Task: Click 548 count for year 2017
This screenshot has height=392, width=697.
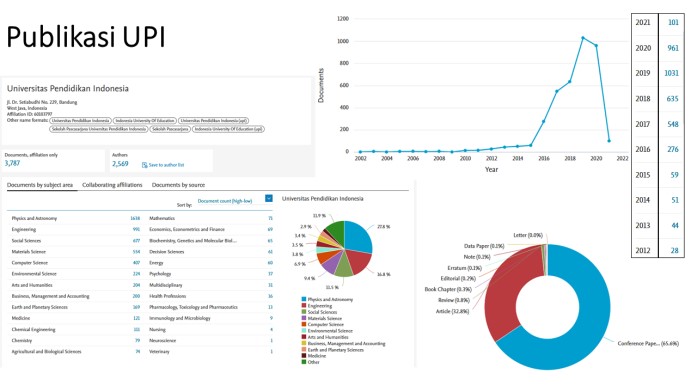Action: pos(673,124)
